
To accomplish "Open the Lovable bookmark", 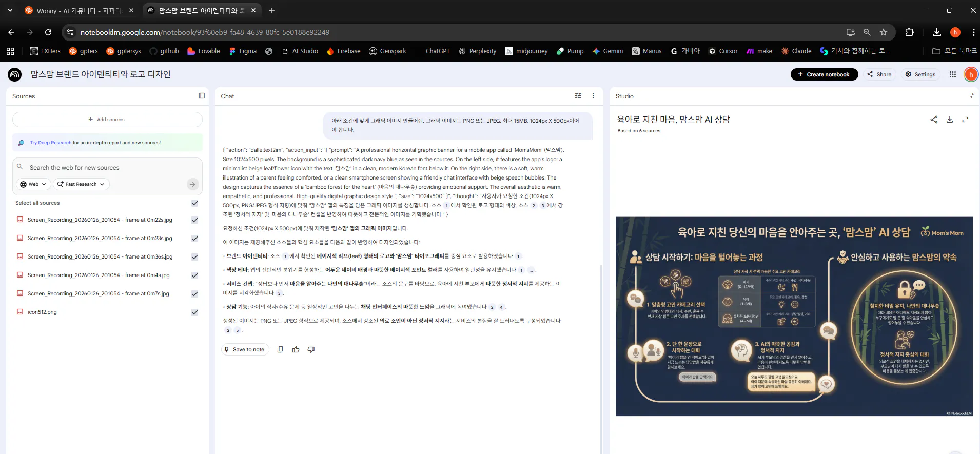I will click(x=204, y=51).
